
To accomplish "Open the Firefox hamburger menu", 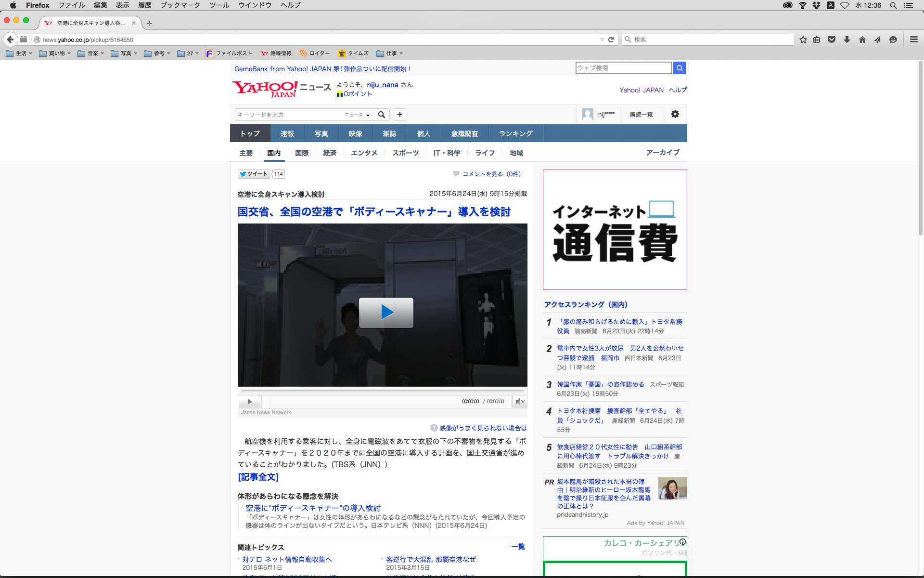I will click(x=913, y=39).
